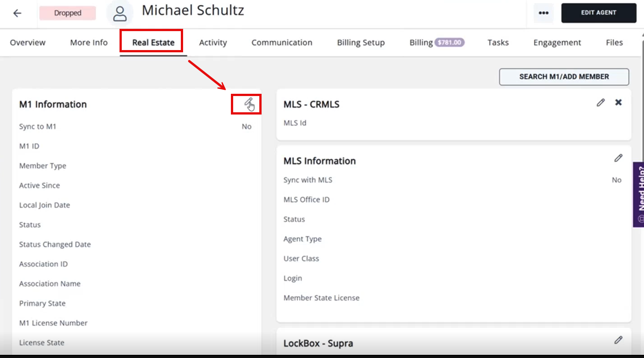Click the Member Type label
Image resolution: width=644 pixels, height=358 pixels.
coord(42,166)
